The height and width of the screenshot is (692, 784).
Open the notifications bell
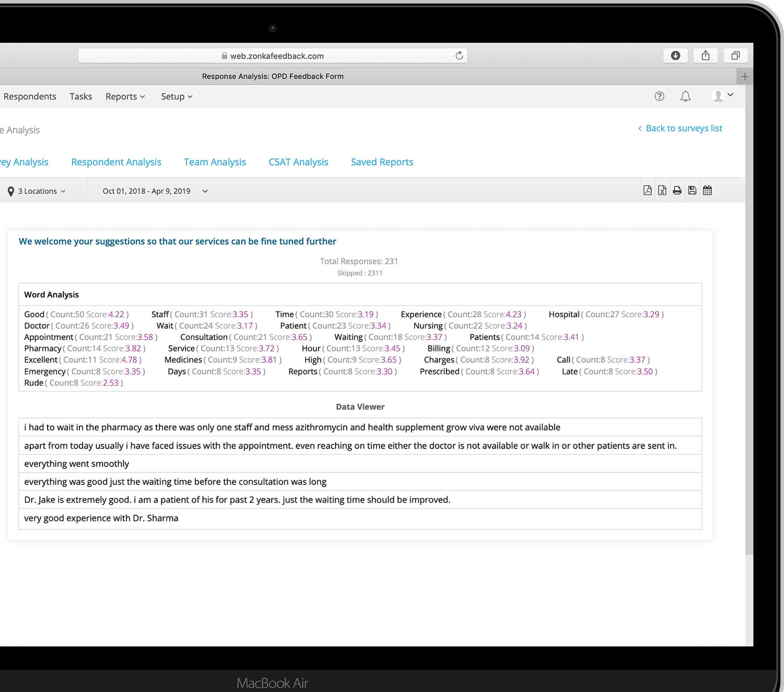coord(685,96)
